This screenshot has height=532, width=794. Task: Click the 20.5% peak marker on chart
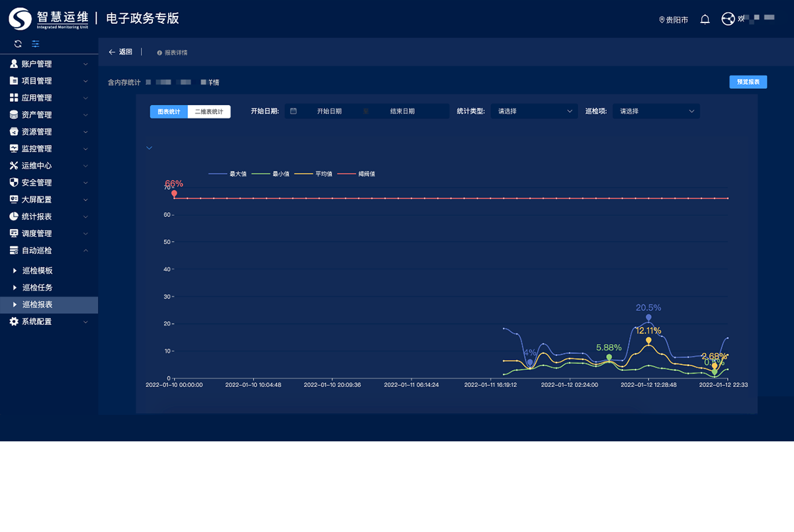pos(648,318)
